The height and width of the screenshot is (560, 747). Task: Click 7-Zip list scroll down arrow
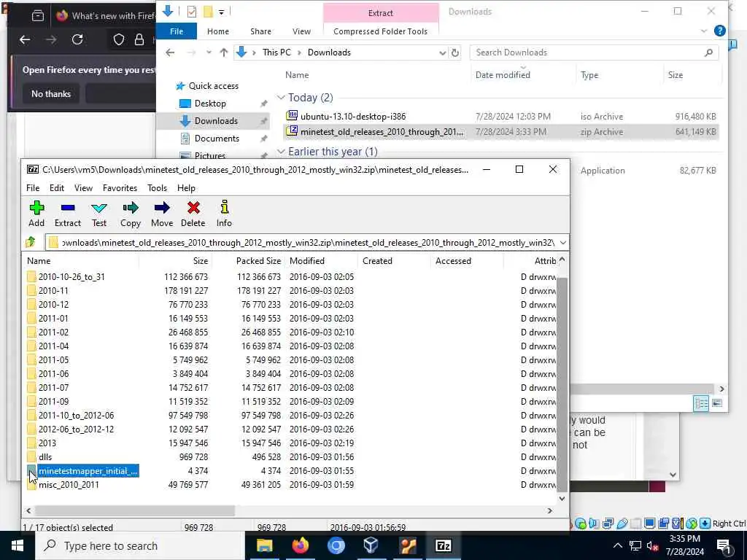point(562,499)
